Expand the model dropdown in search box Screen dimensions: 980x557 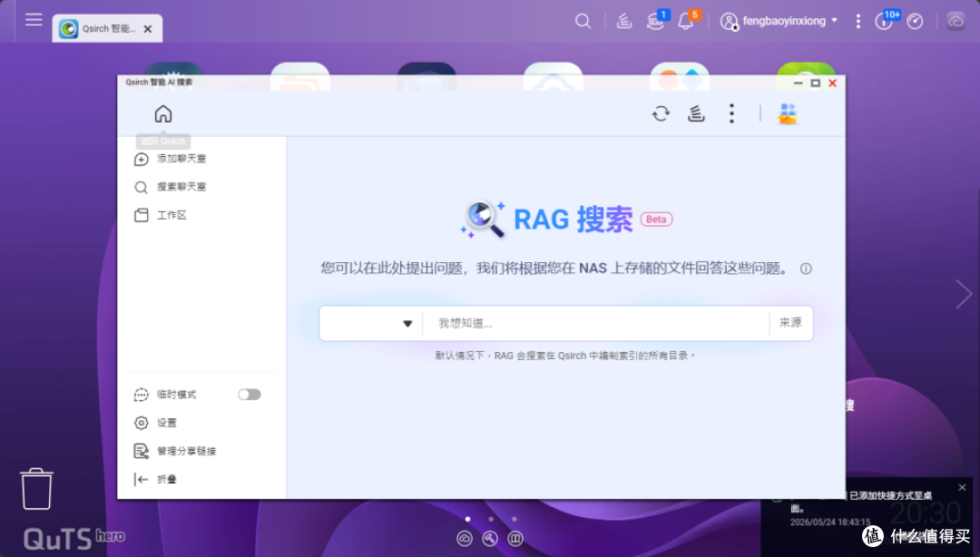click(407, 323)
